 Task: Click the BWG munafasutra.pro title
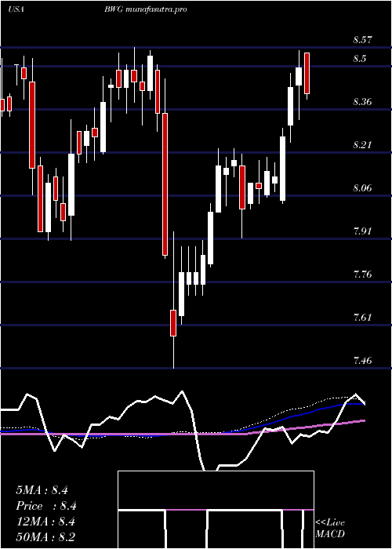click(x=145, y=9)
